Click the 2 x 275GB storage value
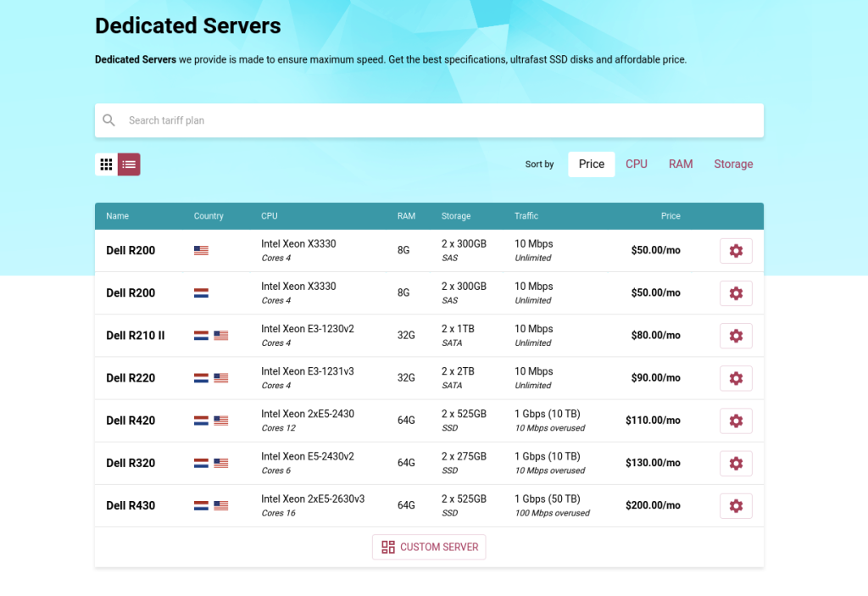The image size is (868, 596). click(x=464, y=456)
